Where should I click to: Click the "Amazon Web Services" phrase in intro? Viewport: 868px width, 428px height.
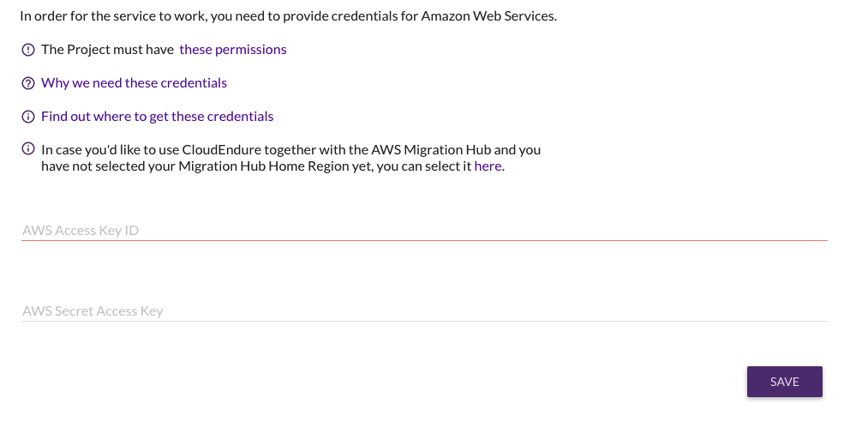coord(488,16)
